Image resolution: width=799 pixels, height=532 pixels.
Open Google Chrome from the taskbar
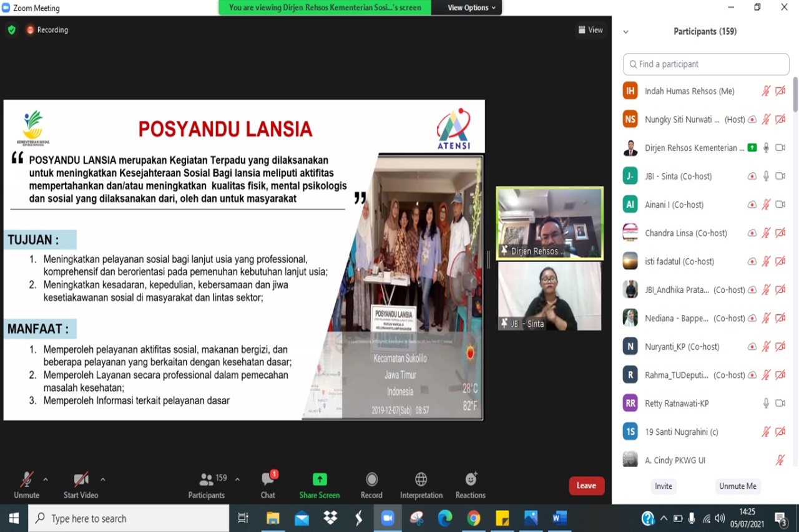(474, 518)
